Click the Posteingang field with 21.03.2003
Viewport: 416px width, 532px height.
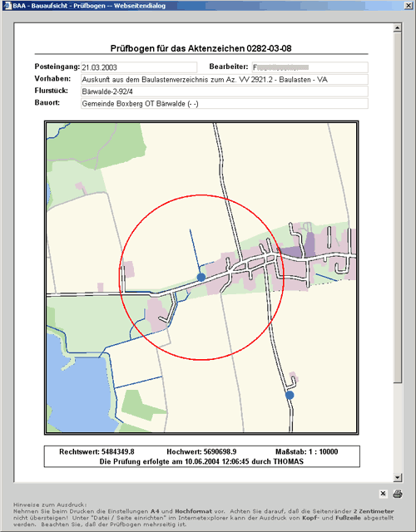[x=139, y=67]
